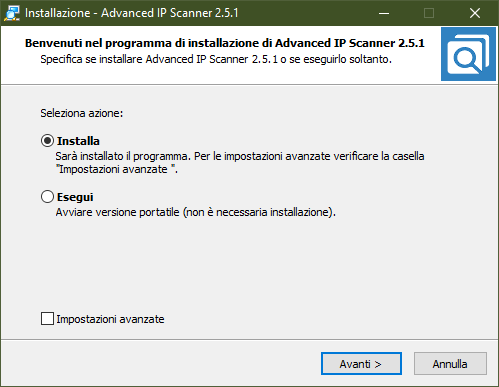
Task: Cancel setup with the Annulla button
Action: click(450, 364)
